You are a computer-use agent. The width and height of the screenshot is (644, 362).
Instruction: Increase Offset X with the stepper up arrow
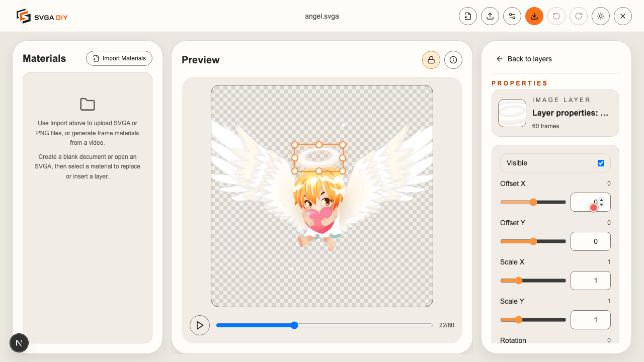coord(602,200)
